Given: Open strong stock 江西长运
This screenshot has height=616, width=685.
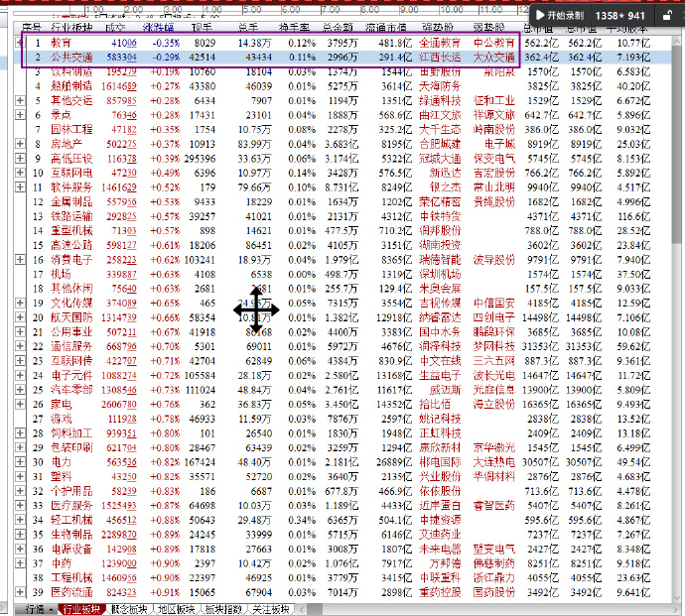Looking at the screenshot, I should pos(441,59).
